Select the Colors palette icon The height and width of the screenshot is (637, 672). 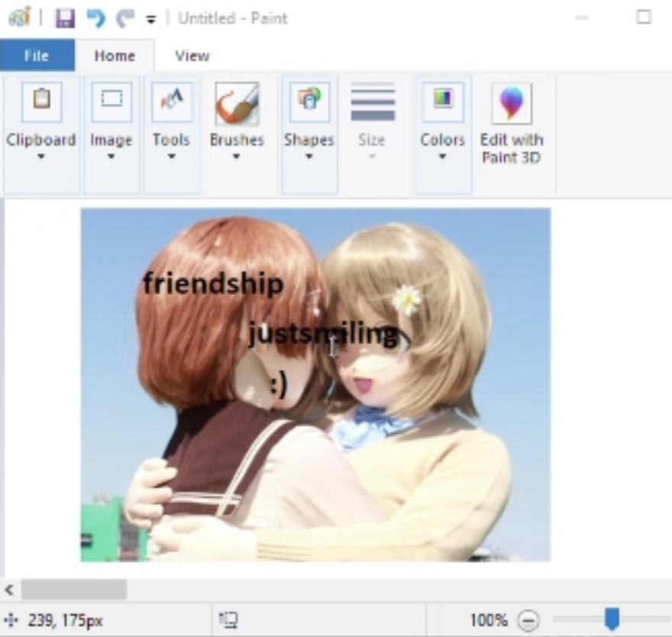[x=442, y=98]
